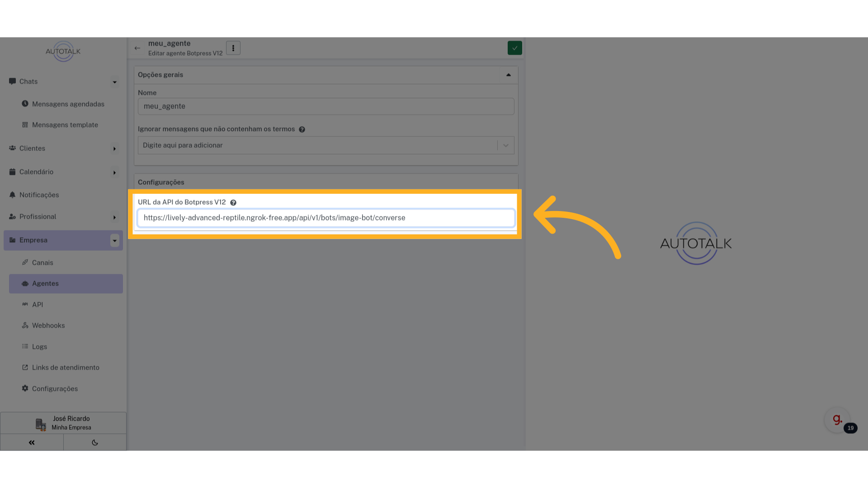This screenshot has height=488, width=868.
Task: Open the three-dot options menu for meu_agente
Action: [x=233, y=48]
